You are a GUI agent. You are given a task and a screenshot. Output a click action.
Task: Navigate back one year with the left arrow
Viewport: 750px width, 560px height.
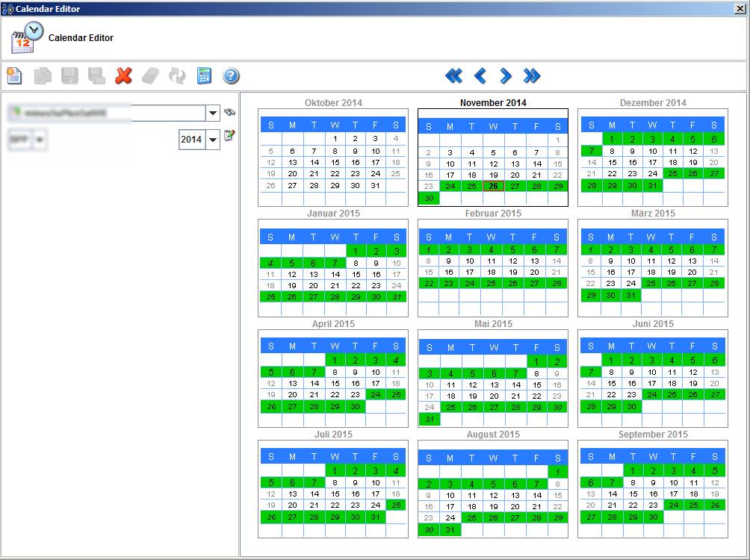pyautogui.click(x=480, y=75)
